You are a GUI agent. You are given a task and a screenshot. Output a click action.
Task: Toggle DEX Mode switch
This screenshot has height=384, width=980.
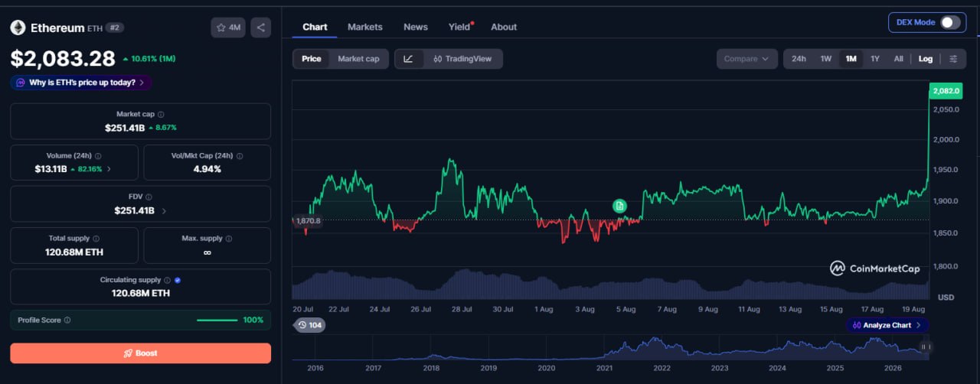tap(950, 22)
